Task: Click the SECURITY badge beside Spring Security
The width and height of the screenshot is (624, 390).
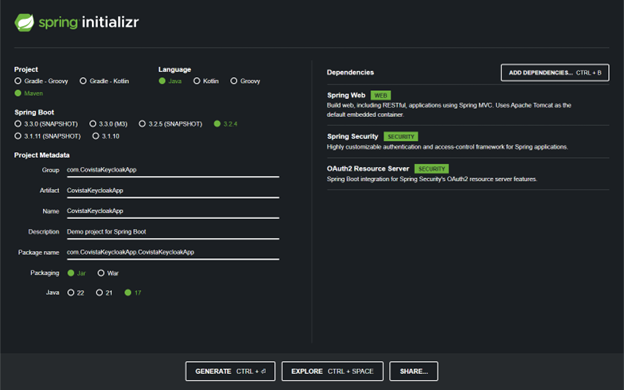Action: pyautogui.click(x=401, y=136)
